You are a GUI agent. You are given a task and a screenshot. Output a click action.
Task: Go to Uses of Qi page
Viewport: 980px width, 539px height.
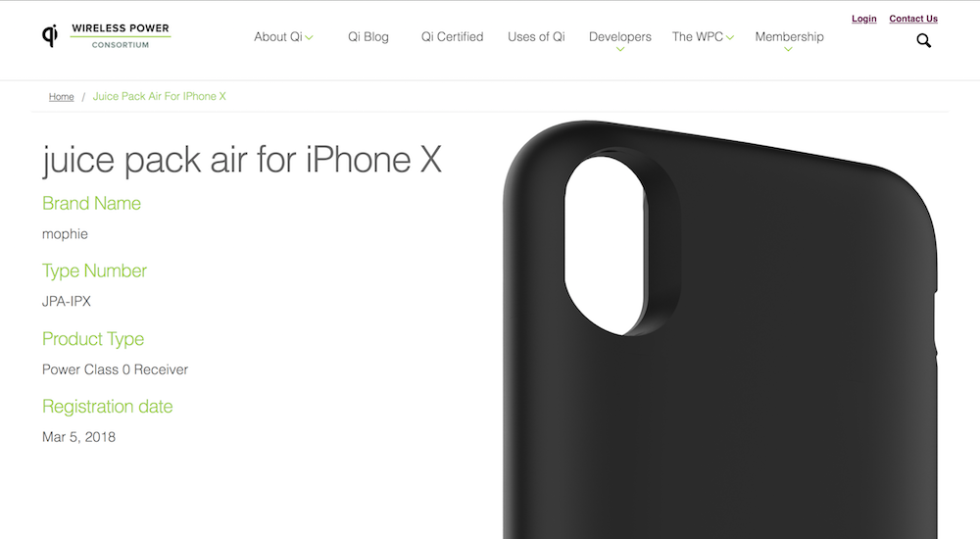(536, 37)
